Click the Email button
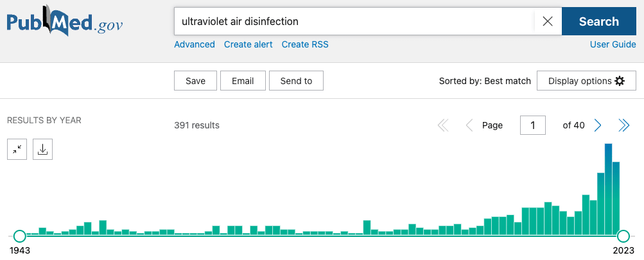 pos(243,81)
